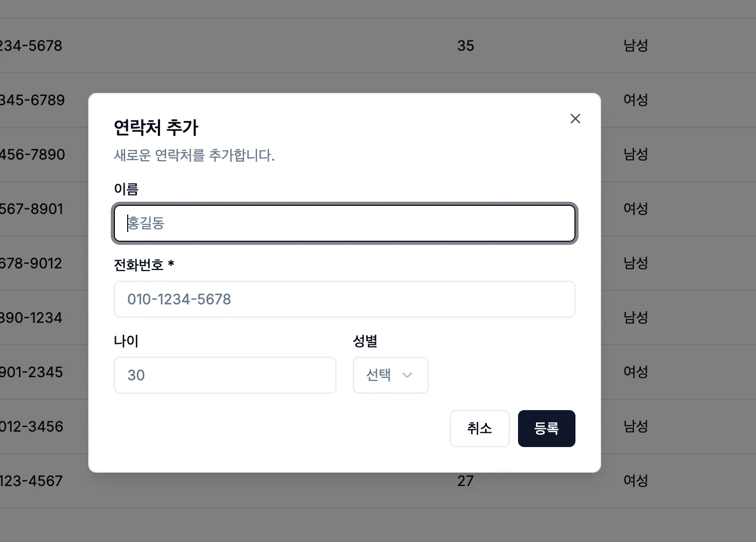The height and width of the screenshot is (542, 756).
Task: Click the 성별 field label
Action: [365, 341]
